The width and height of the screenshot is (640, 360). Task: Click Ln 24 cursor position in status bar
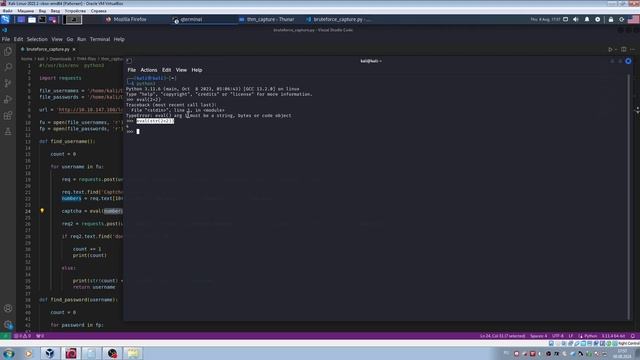click(502, 336)
